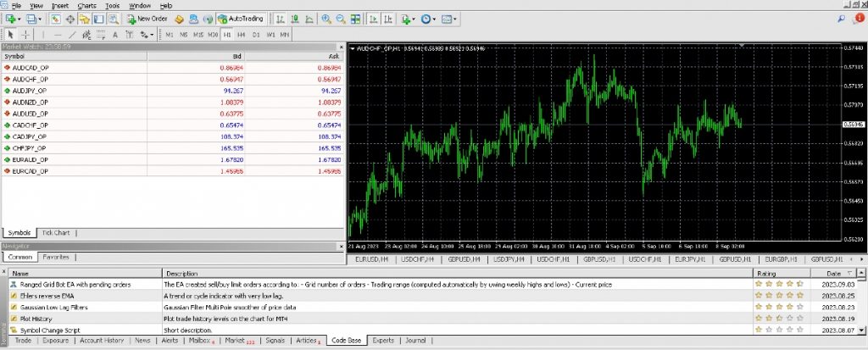
Task: Select the text A tool
Action: point(115,35)
